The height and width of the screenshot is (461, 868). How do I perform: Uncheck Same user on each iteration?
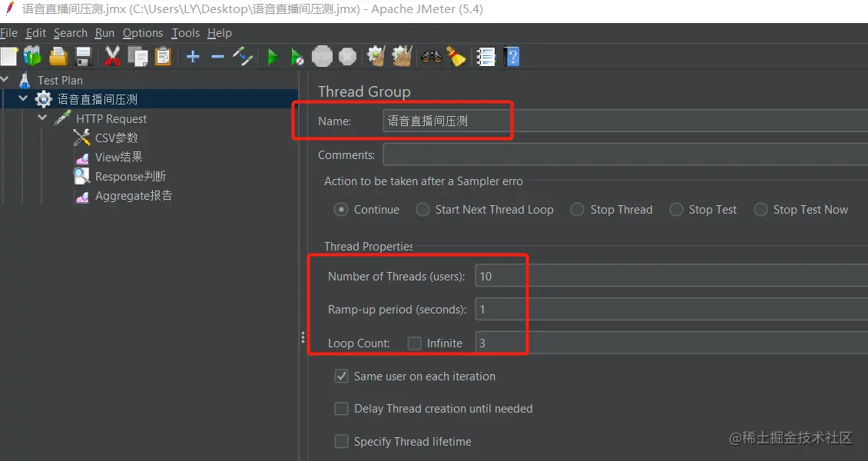pos(342,376)
